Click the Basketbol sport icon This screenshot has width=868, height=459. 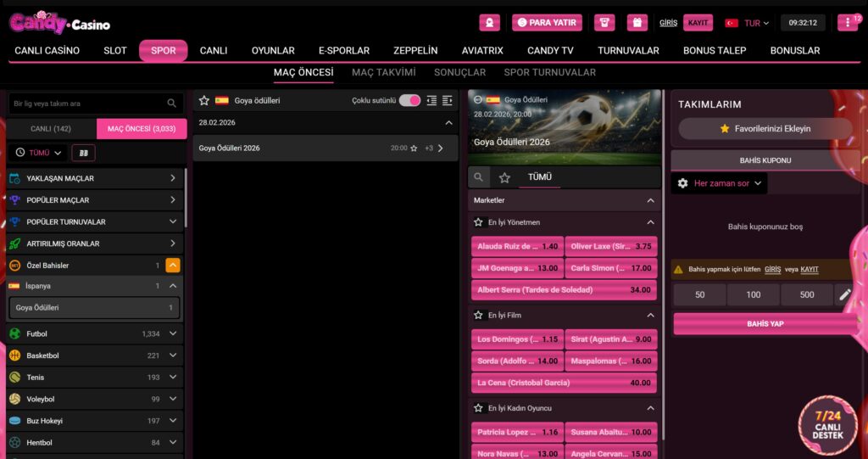[x=15, y=355]
